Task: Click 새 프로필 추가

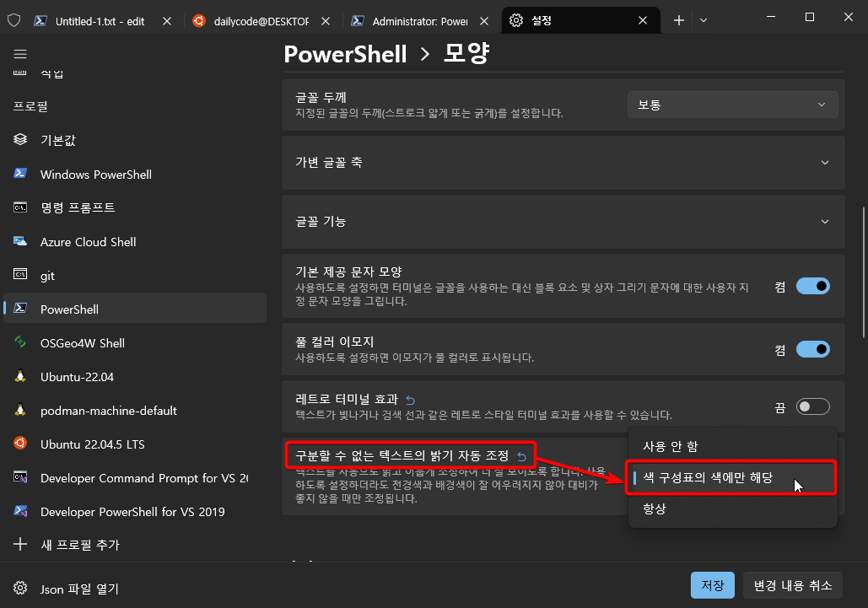Action: (x=135, y=545)
